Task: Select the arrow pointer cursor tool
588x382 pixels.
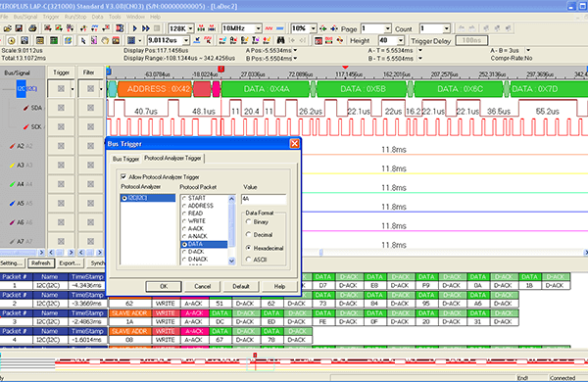Action: (x=83, y=40)
